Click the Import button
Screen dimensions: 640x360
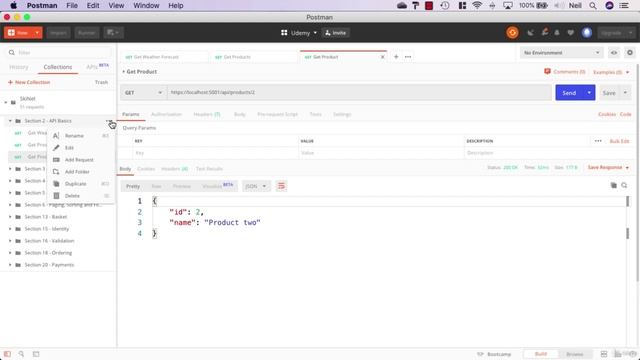point(58,33)
